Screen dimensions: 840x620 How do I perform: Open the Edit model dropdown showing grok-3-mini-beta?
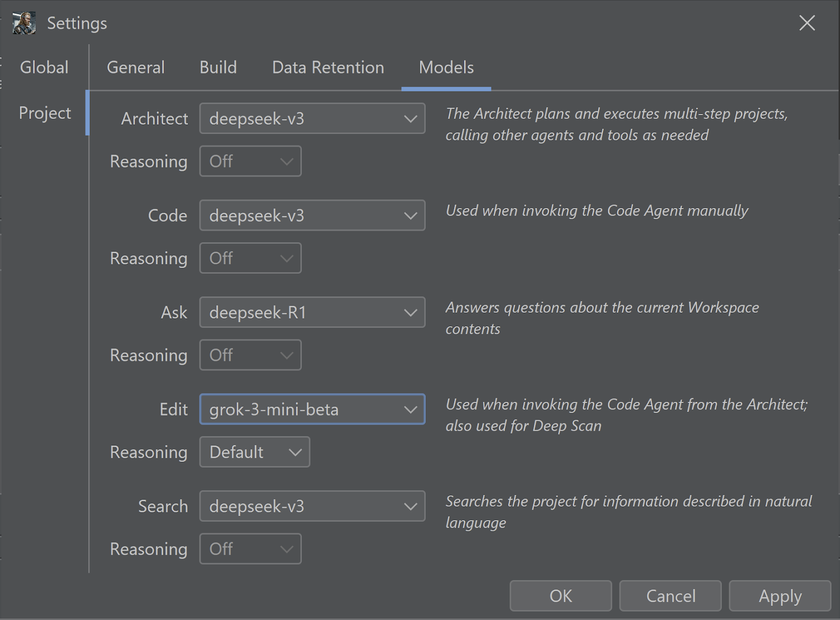coord(312,409)
